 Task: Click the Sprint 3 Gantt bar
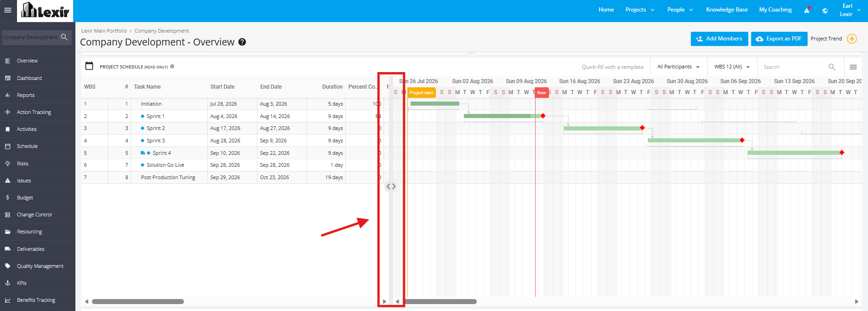tap(695, 140)
